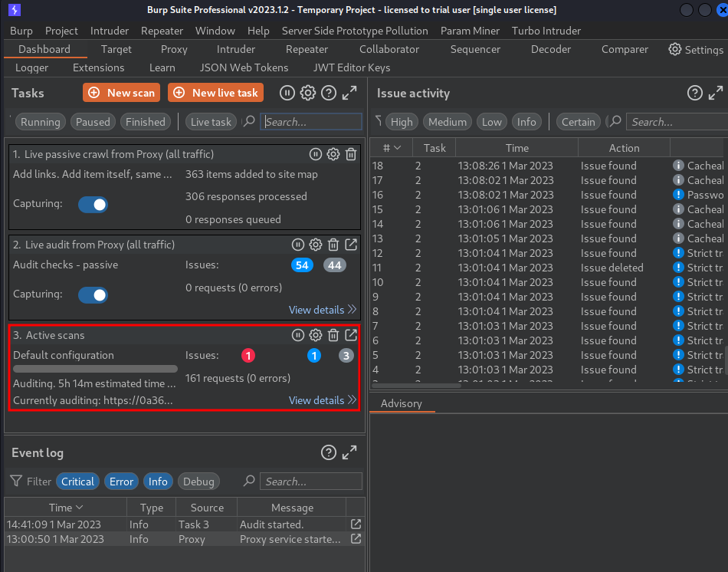The width and height of the screenshot is (728, 572).
Task: Toggle the Critical event log filter
Action: click(77, 482)
